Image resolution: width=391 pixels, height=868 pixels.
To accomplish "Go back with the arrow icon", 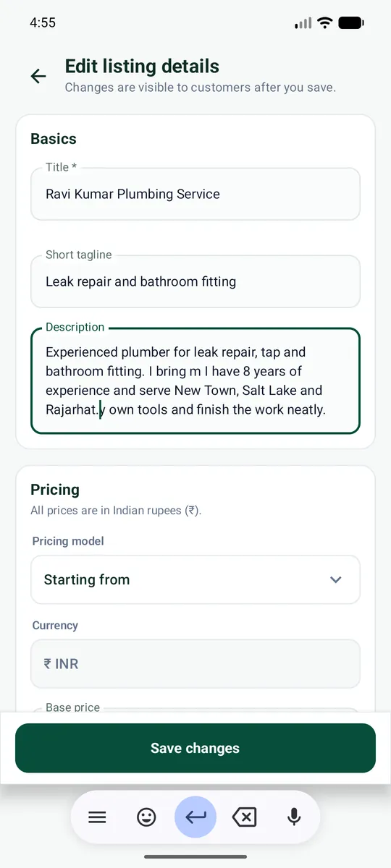I will tap(38, 76).
